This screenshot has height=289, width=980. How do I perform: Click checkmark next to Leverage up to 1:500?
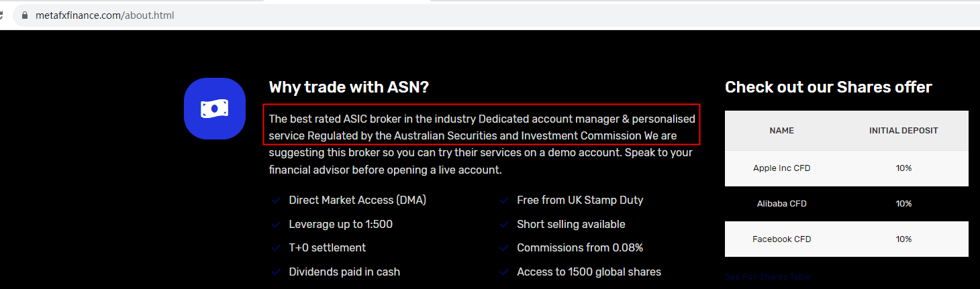275,225
